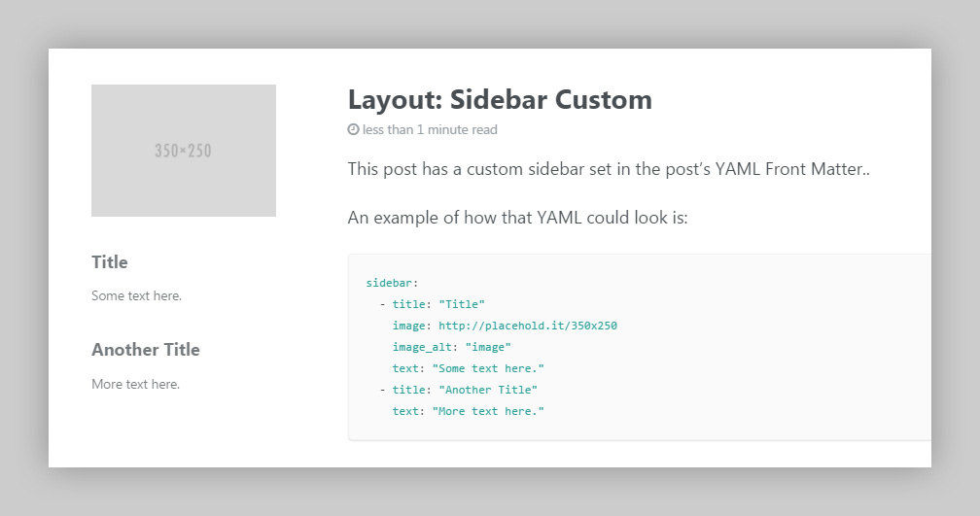Click the sidebar heading "Another Title"
Viewport: 980px width, 516px height.
click(146, 349)
